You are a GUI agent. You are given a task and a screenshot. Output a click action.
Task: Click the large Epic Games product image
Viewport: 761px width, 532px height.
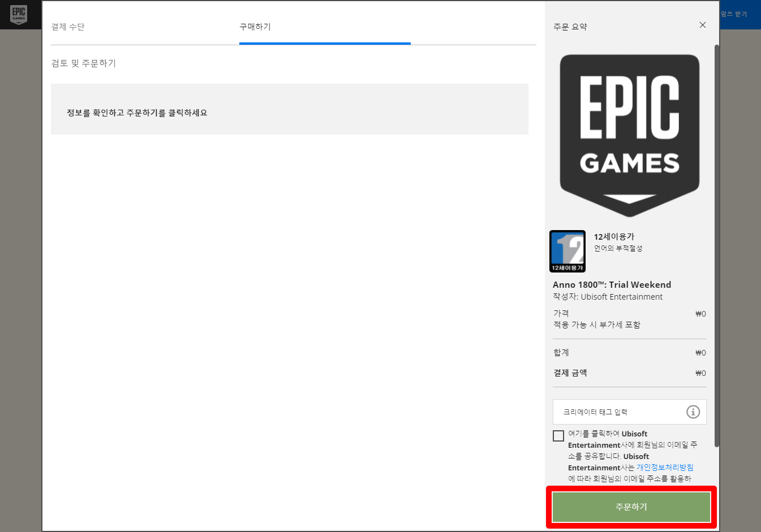point(630,136)
